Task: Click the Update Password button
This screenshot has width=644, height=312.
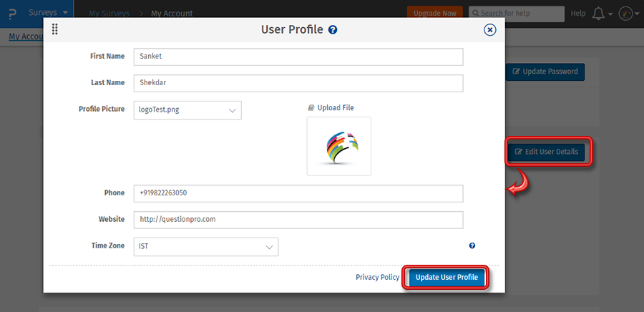Action: [545, 72]
